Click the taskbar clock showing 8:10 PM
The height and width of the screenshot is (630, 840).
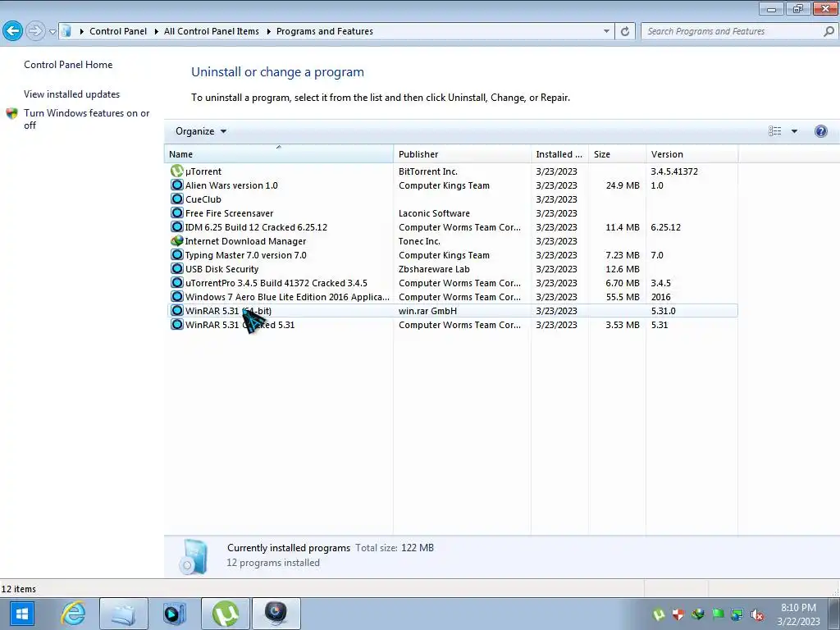click(x=798, y=614)
